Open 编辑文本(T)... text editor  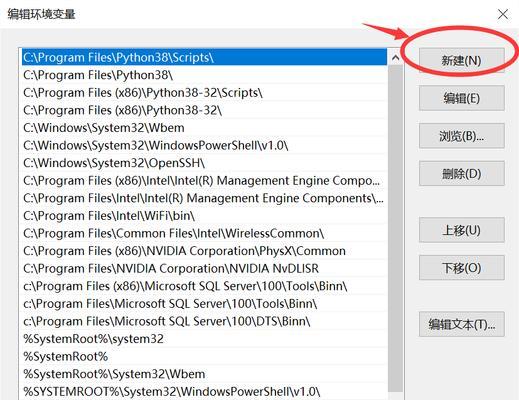click(462, 324)
